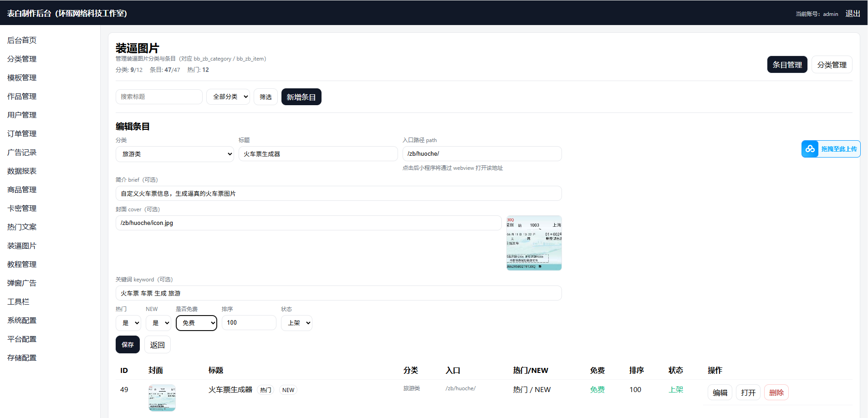Expand the 全部分类 filter dropdown

(228, 97)
